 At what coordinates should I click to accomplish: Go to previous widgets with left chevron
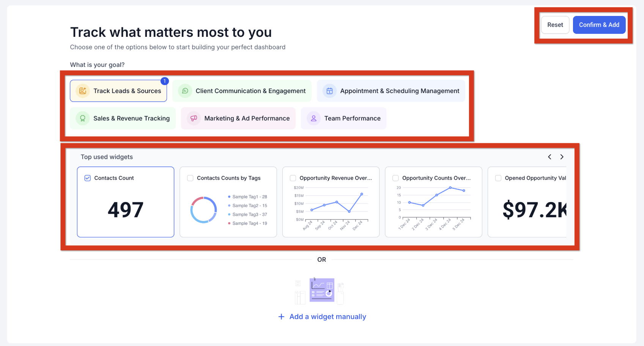[x=550, y=157]
